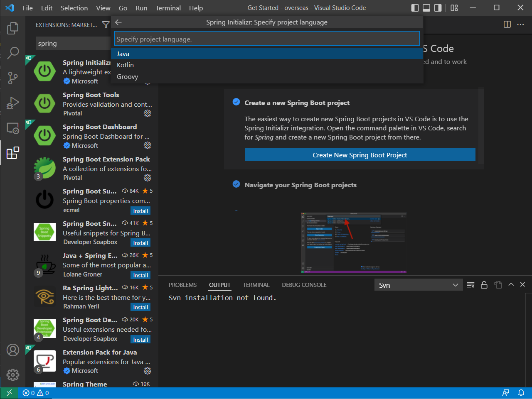Click the Visual Studio Code logo
The width and height of the screenshot is (532, 399).
(x=10, y=8)
